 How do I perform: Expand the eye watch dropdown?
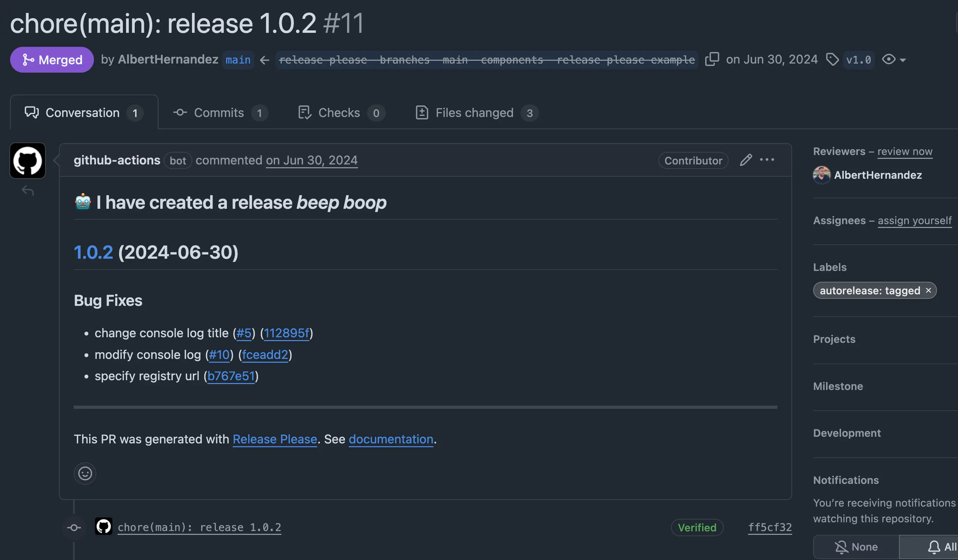(x=894, y=60)
